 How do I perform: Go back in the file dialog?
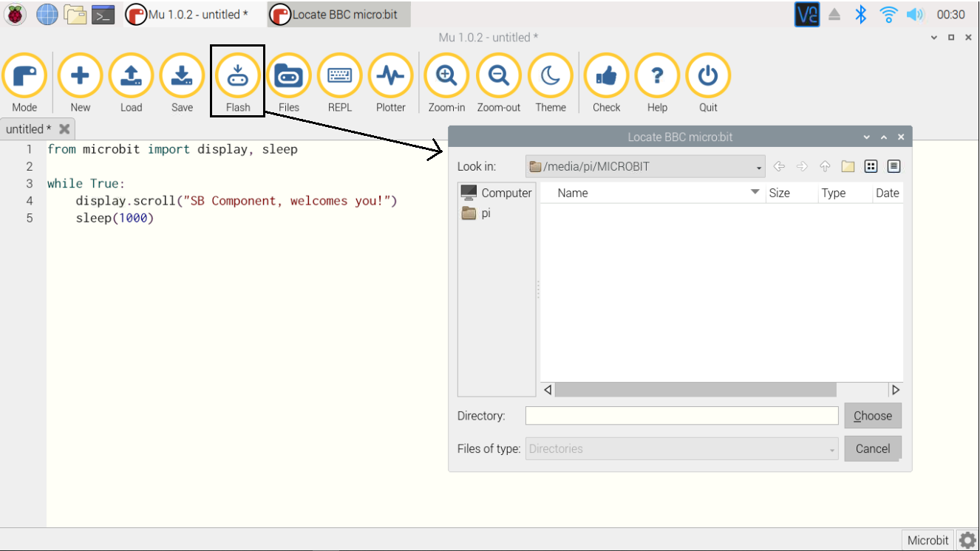point(779,166)
